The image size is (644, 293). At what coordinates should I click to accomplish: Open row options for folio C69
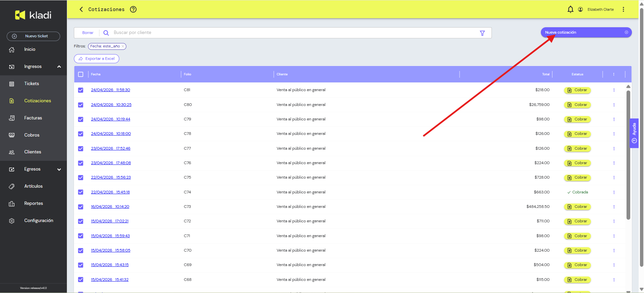pos(614,265)
